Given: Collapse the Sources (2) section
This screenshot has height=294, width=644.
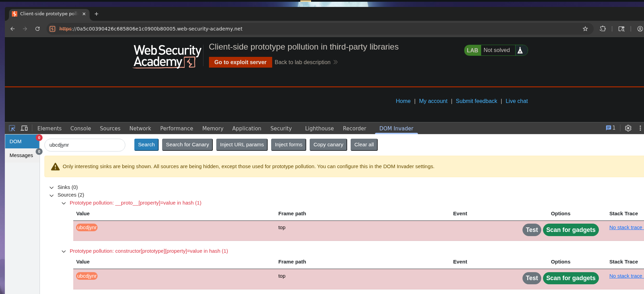Looking at the screenshot, I should point(52,196).
